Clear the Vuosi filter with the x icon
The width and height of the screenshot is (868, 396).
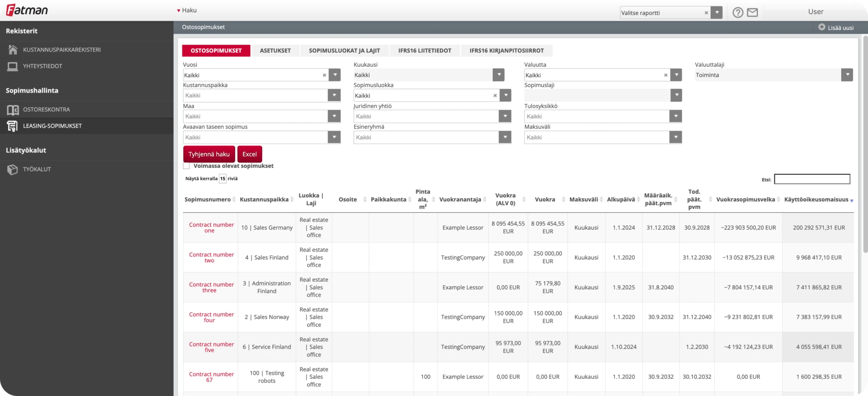324,75
